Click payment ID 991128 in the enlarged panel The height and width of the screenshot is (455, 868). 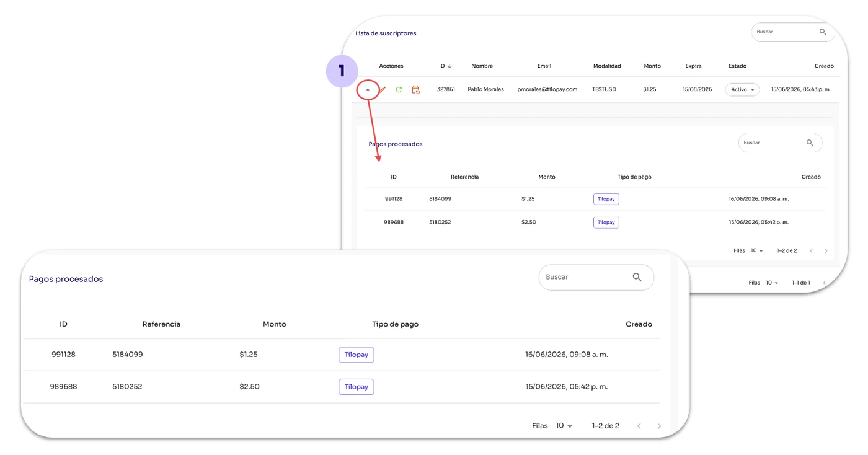(x=64, y=355)
